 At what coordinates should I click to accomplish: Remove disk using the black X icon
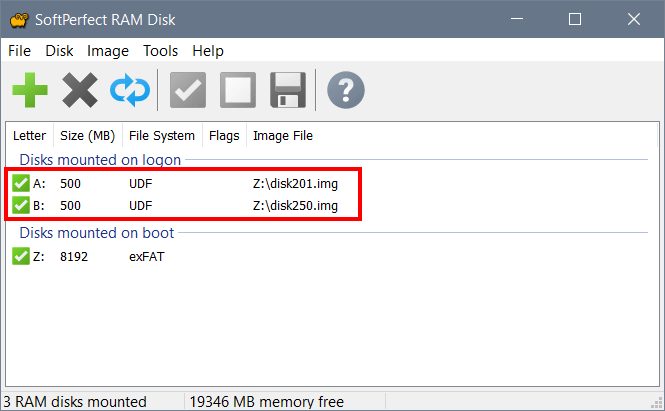click(x=80, y=90)
